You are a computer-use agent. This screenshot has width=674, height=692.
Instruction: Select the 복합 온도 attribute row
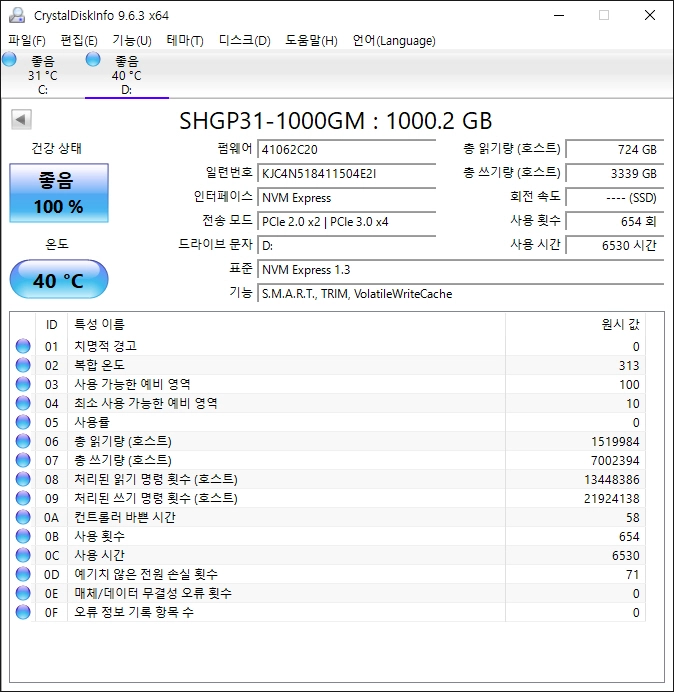tap(328, 365)
